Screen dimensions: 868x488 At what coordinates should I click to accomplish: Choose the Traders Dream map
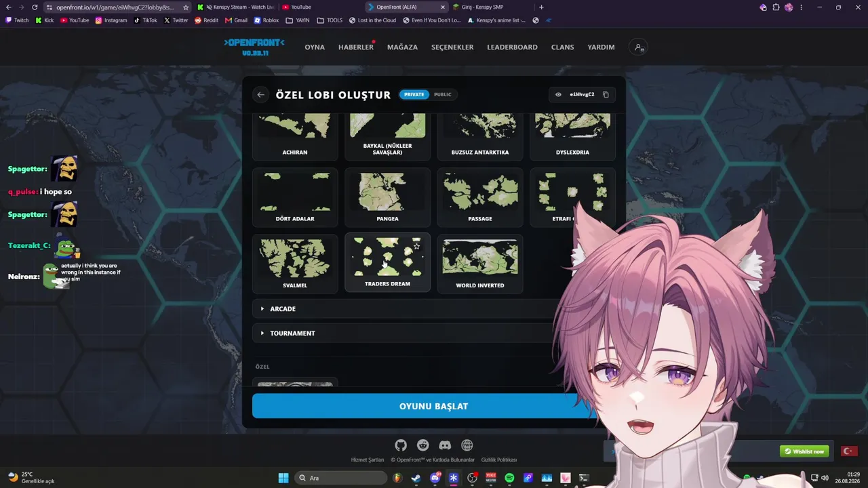(x=387, y=263)
